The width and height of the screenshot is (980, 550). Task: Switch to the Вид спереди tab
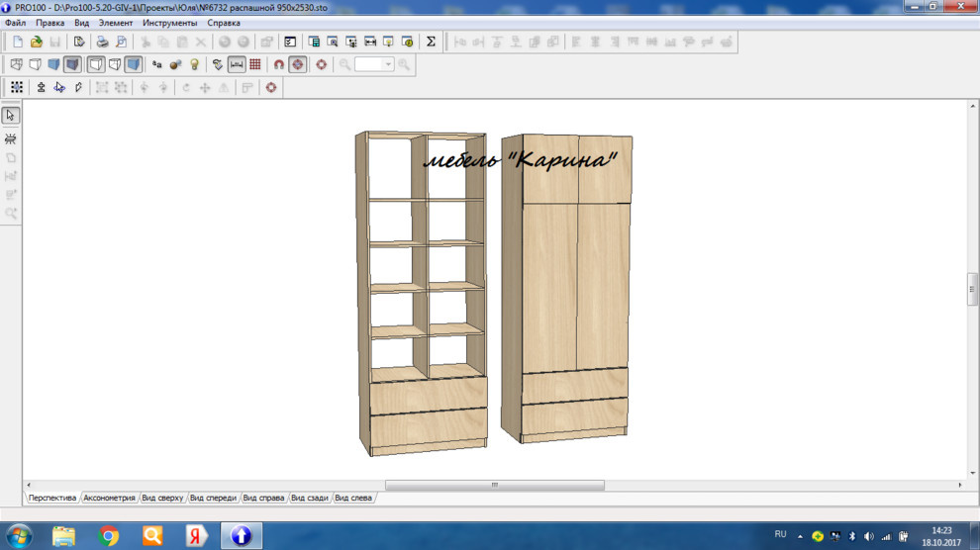point(213,498)
